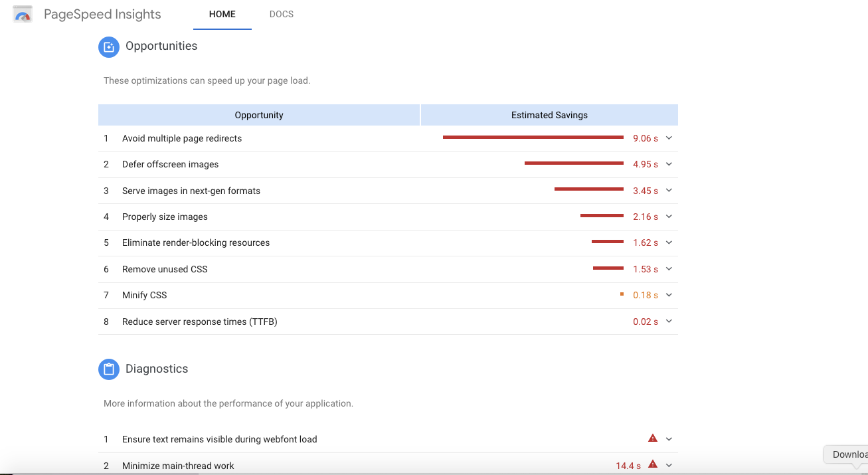Viewport: 868px width, 475px height.
Task: Click 'Avoid multiple page redirects' text
Action: click(x=182, y=138)
